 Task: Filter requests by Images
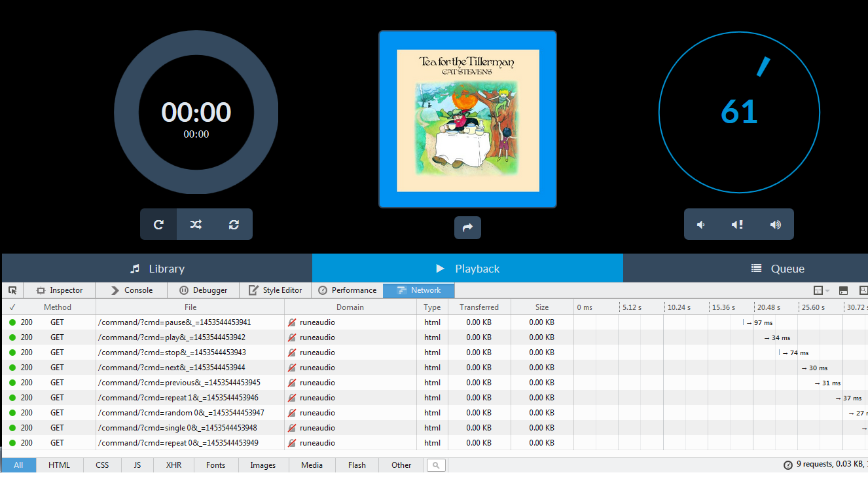click(262, 465)
